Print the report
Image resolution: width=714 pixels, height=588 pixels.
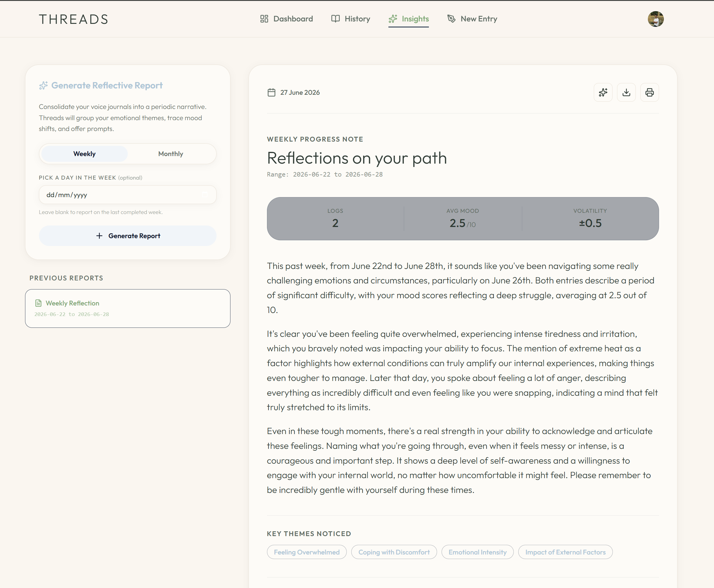tap(649, 92)
